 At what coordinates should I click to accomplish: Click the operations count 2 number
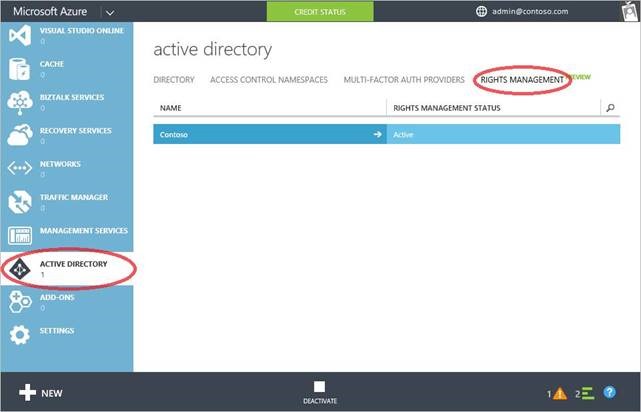click(x=578, y=394)
